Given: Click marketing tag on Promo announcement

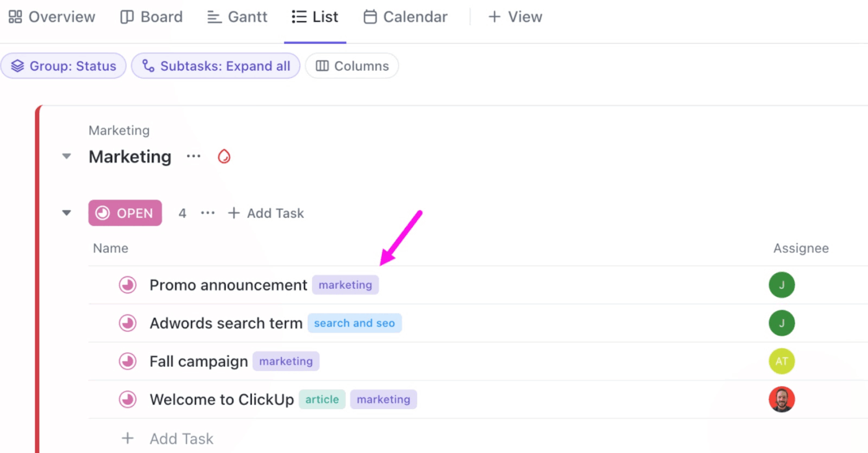Looking at the screenshot, I should 345,285.
